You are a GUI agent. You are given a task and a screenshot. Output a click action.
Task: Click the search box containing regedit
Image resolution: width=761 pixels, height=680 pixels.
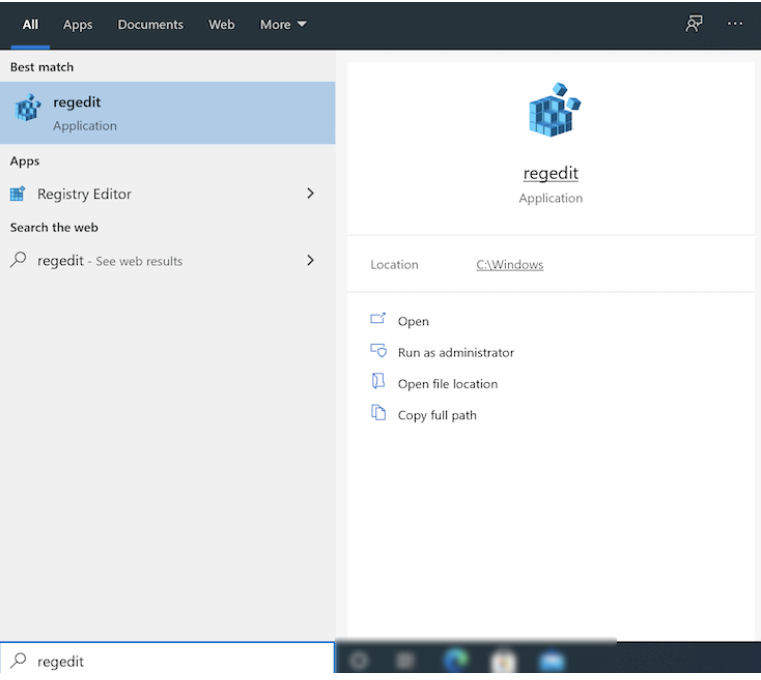point(167,660)
